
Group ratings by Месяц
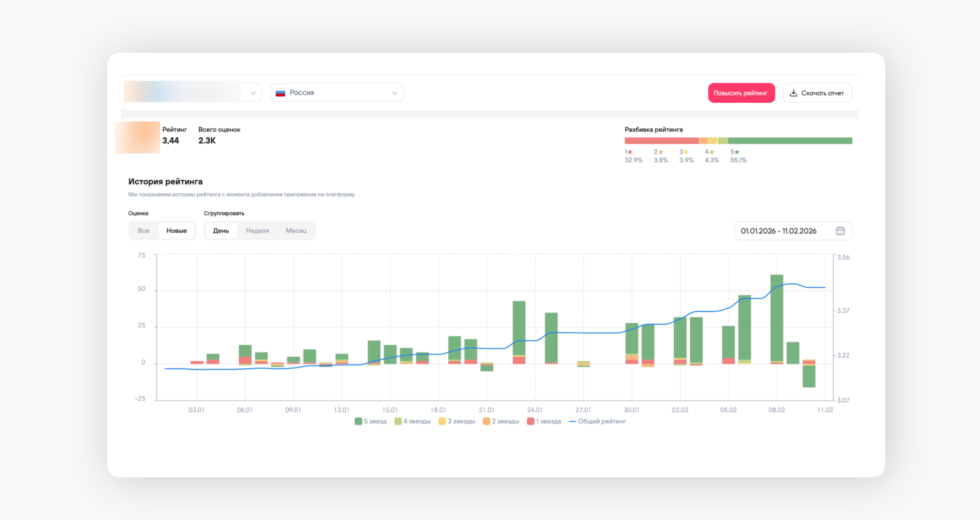(x=296, y=231)
